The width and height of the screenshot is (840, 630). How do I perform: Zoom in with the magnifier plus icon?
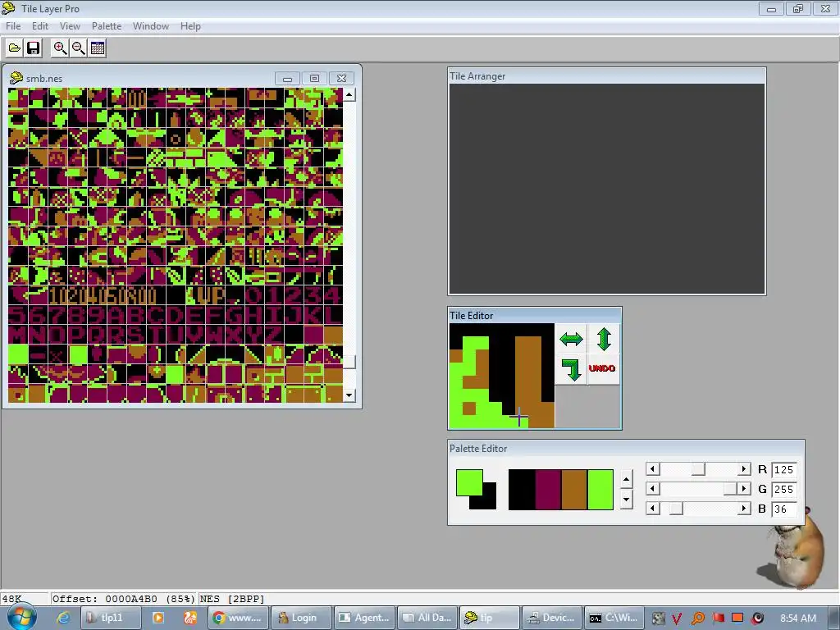coord(60,48)
